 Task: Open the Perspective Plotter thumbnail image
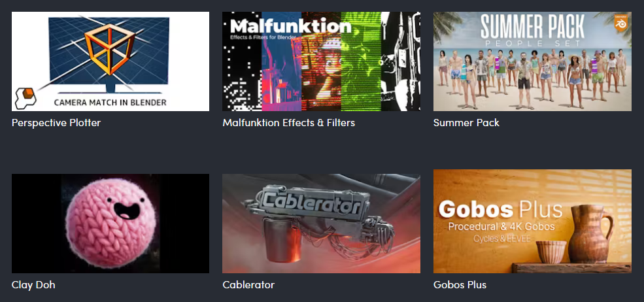click(x=110, y=61)
